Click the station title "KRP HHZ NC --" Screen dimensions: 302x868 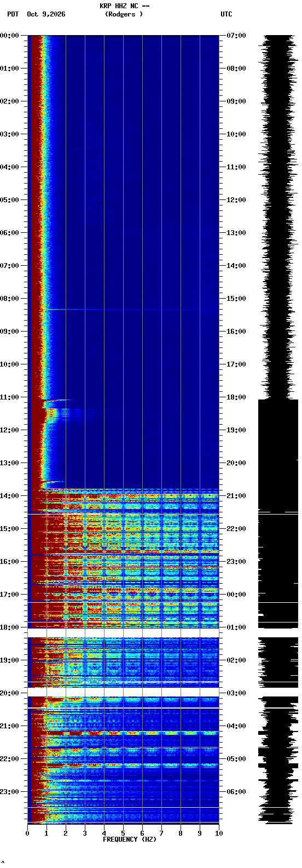click(x=124, y=6)
